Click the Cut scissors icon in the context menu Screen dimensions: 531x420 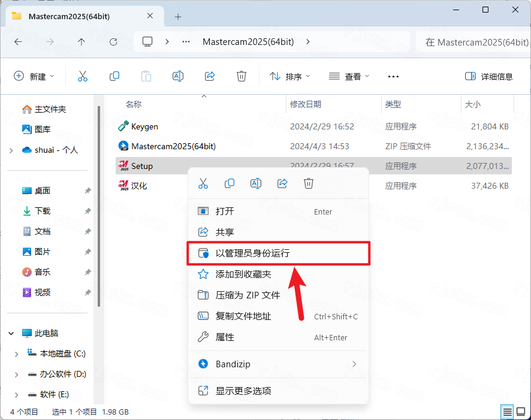(x=203, y=183)
